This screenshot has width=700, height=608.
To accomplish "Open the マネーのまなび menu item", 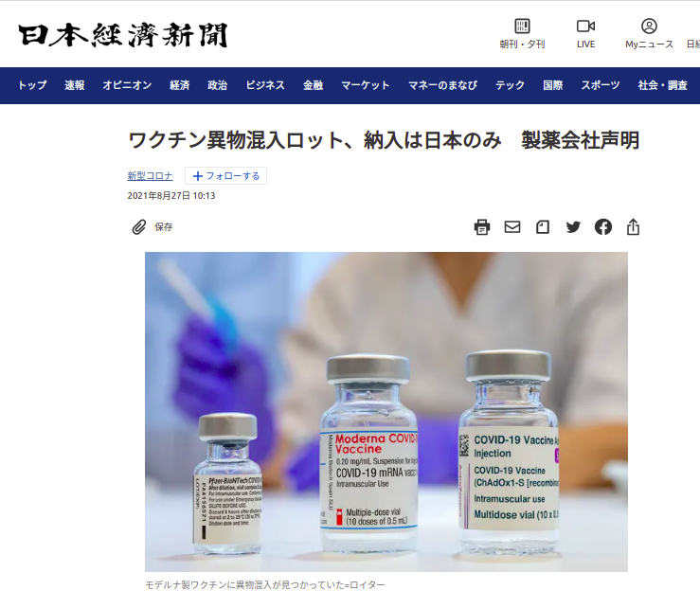I will click(x=443, y=85).
